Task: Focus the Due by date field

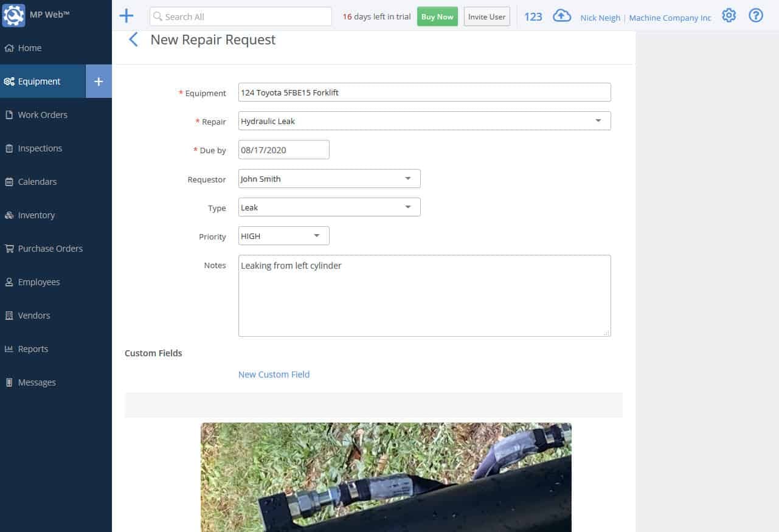Action: click(283, 149)
